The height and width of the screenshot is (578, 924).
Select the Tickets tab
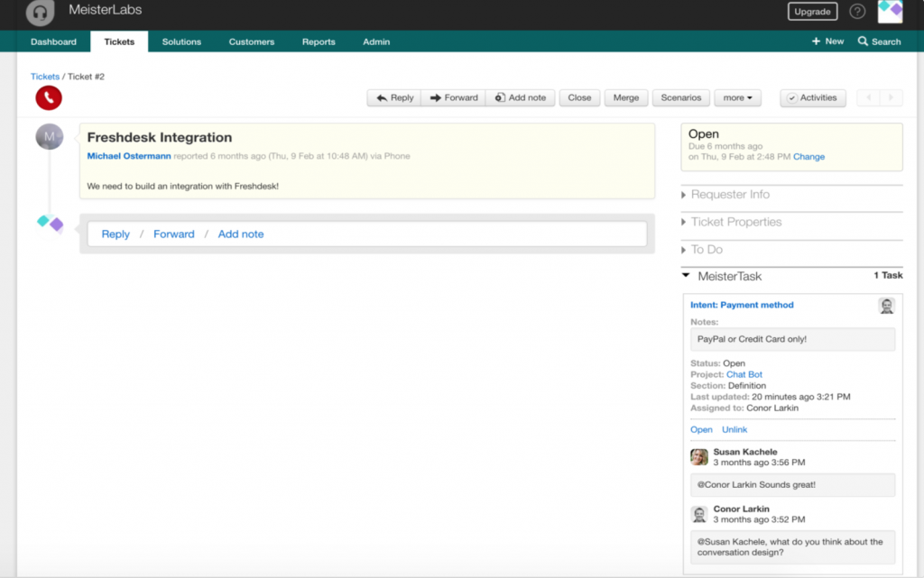[x=119, y=41]
